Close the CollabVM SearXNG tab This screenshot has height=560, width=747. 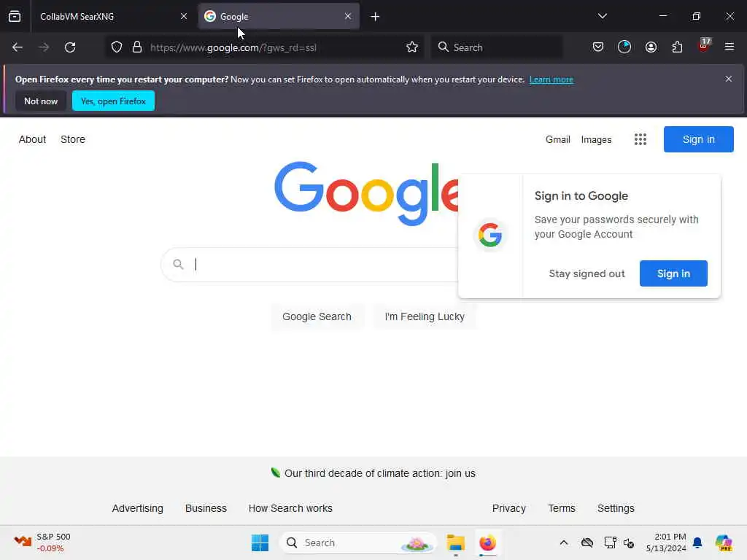click(x=183, y=16)
